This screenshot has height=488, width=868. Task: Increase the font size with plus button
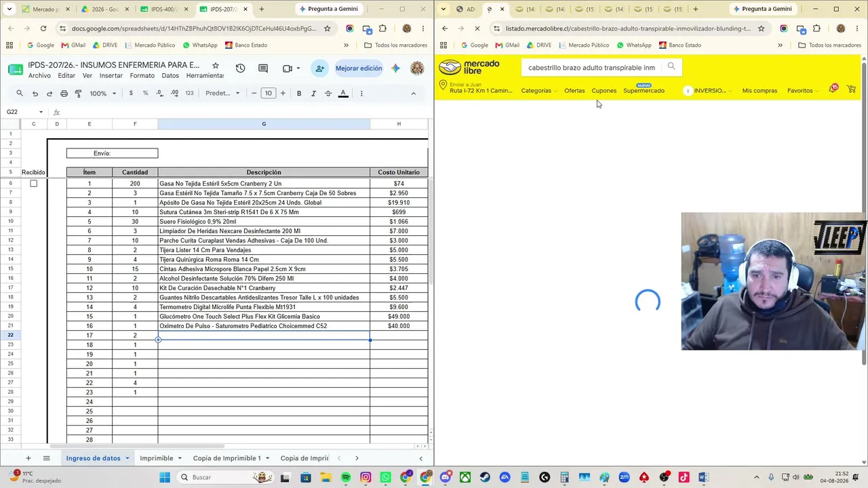coord(283,94)
